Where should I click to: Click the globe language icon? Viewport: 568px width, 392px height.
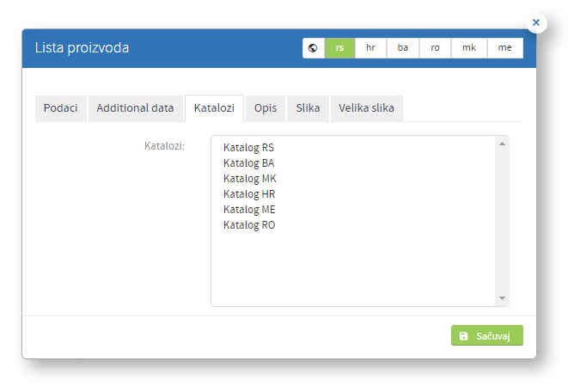tap(313, 48)
